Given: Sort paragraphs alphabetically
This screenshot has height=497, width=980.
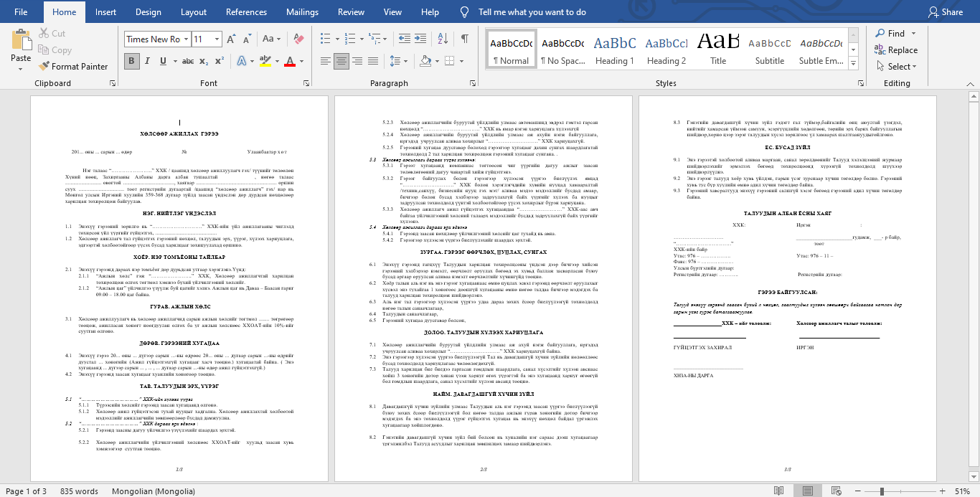Looking at the screenshot, I should point(444,39).
